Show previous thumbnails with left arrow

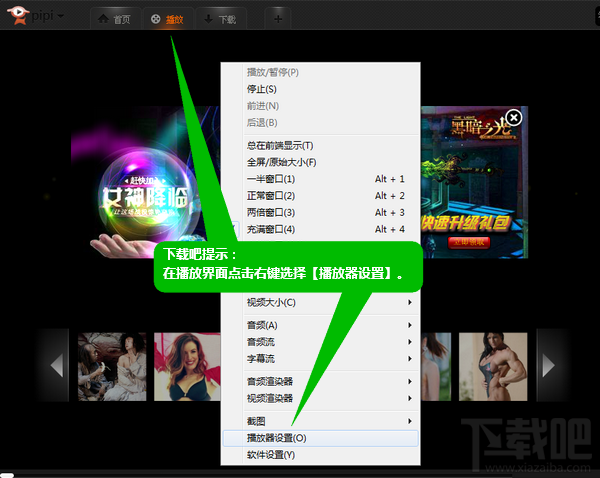[x=57, y=365]
